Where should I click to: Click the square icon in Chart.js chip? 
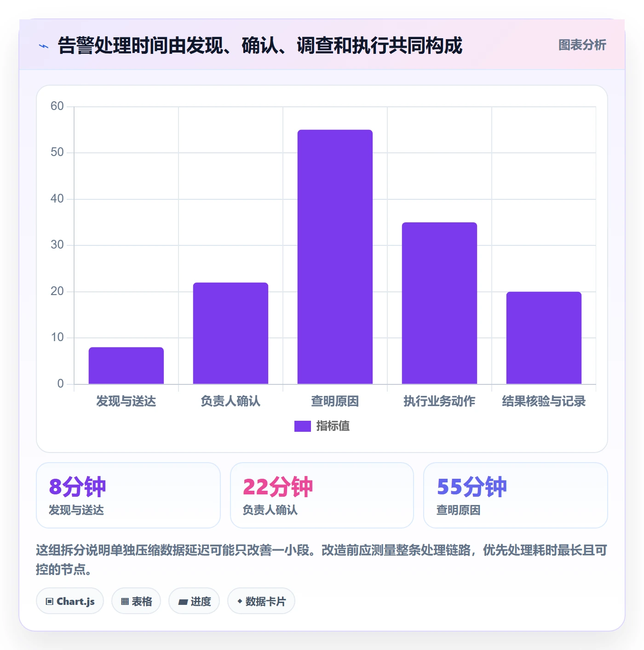pyautogui.click(x=50, y=601)
